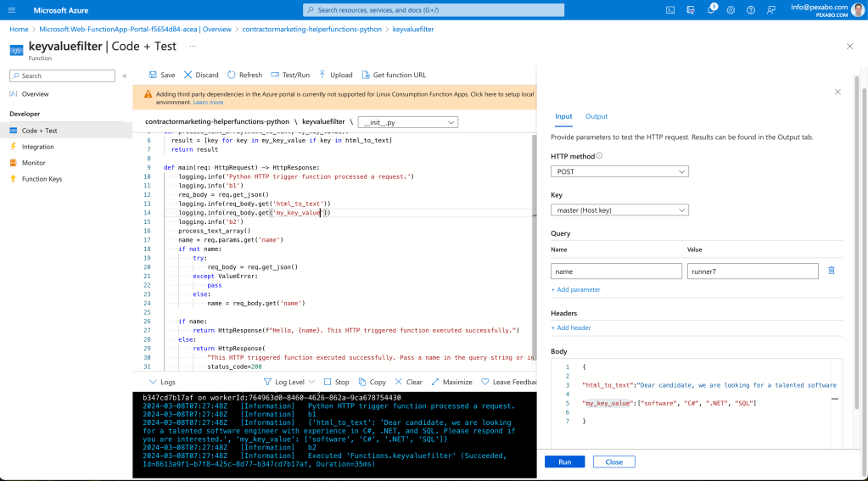Stop the log stream
The height and width of the screenshot is (481, 868).
[337, 382]
